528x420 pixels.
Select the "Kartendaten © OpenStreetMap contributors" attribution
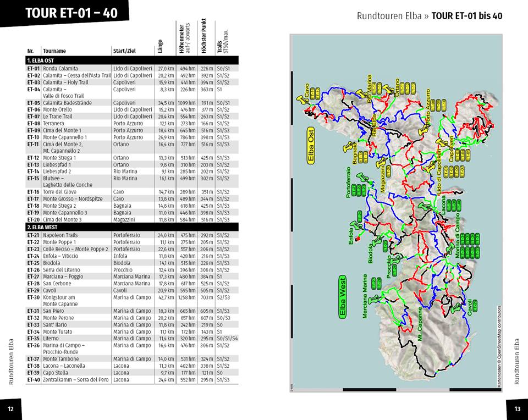coord(499,346)
